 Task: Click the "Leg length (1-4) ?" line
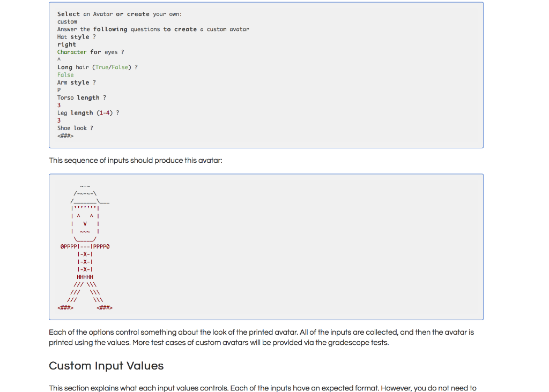tap(87, 112)
